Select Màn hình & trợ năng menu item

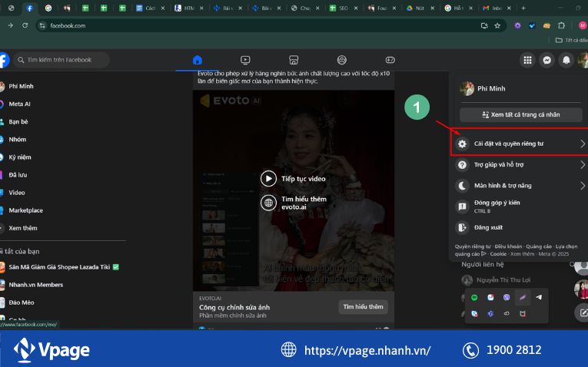(520, 186)
